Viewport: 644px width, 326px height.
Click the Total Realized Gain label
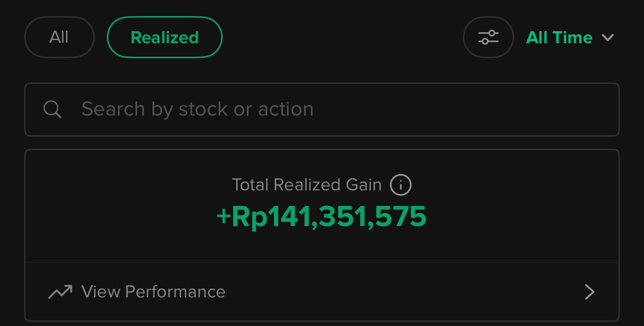click(x=306, y=185)
